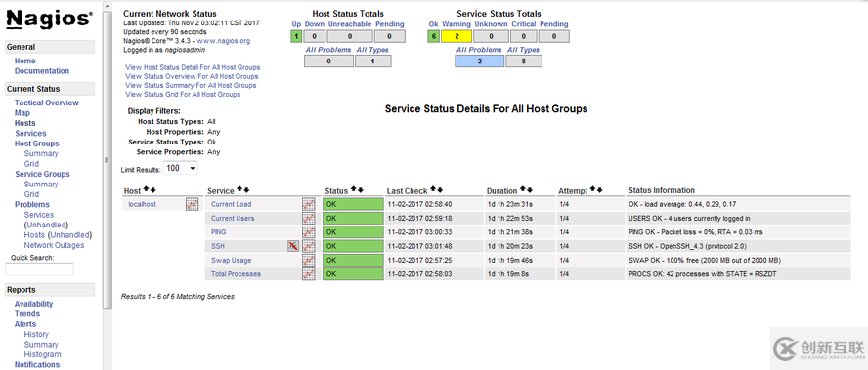Open Summary under Service Groups
Screen dimensions: 868x370
coord(41,185)
